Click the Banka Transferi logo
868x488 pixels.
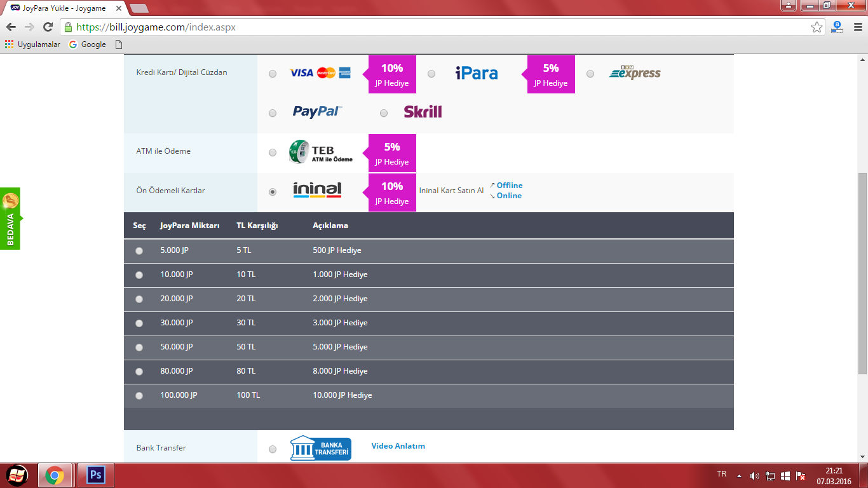[321, 448]
